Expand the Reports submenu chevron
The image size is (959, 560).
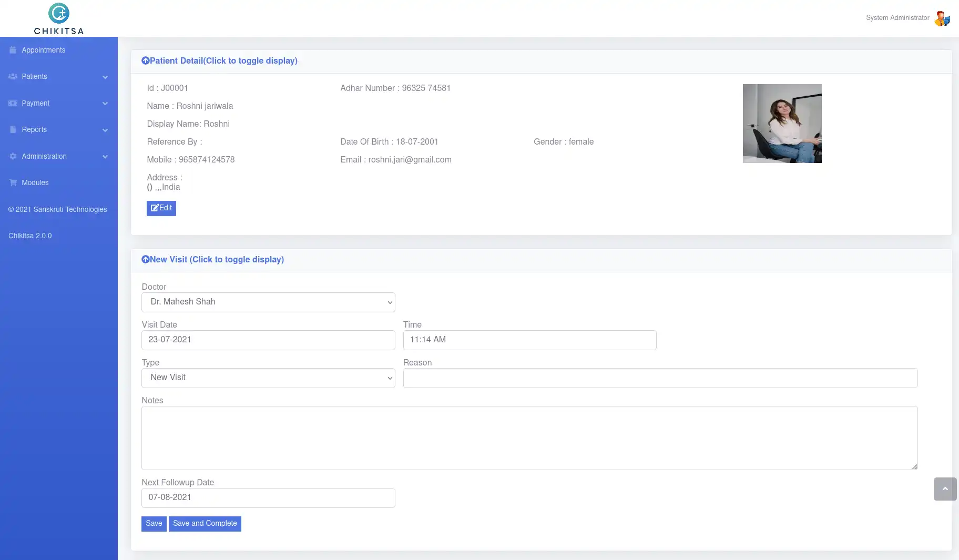[105, 130]
